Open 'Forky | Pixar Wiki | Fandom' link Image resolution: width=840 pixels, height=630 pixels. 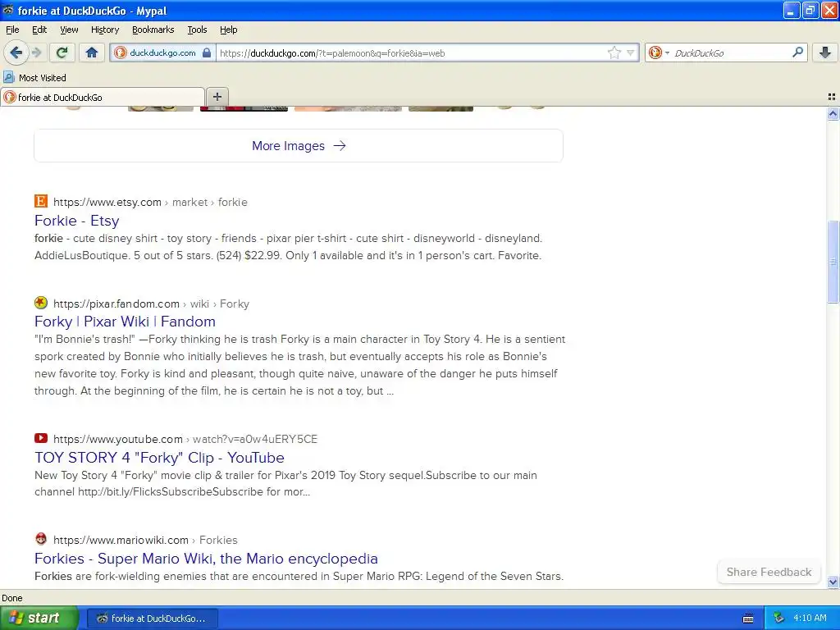pos(125,322)
